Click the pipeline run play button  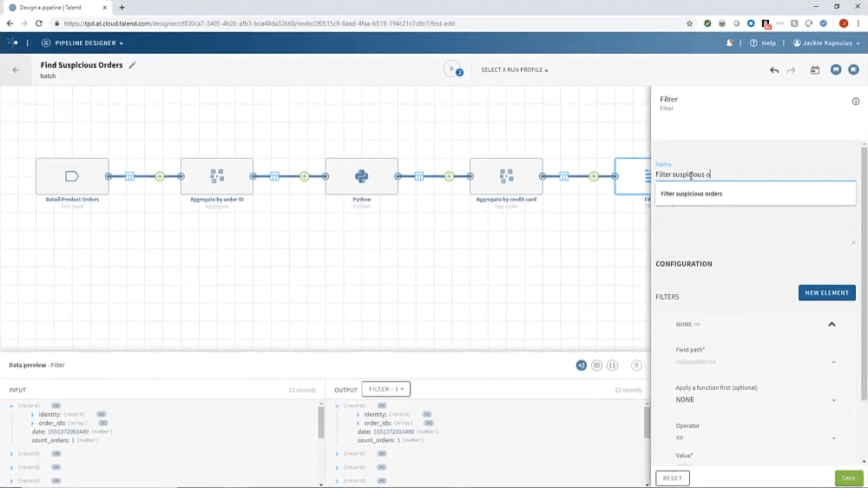pos(451,69)
